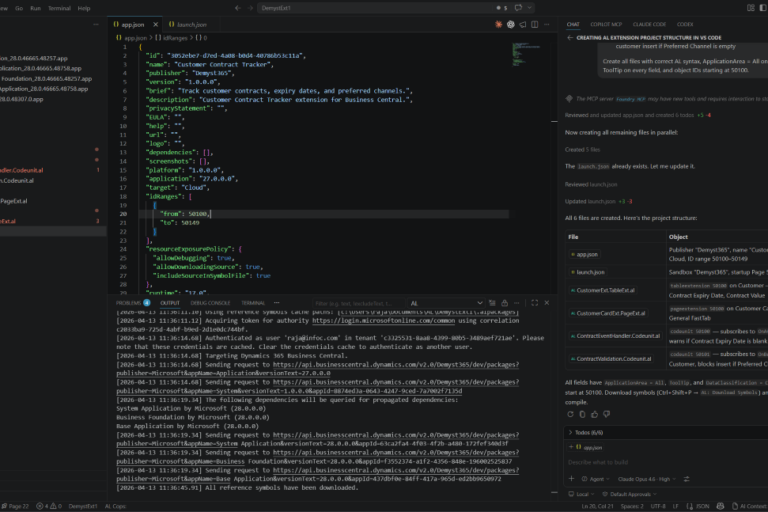
Task: Switch to the Problems tab
Action: tap(133, 303)
